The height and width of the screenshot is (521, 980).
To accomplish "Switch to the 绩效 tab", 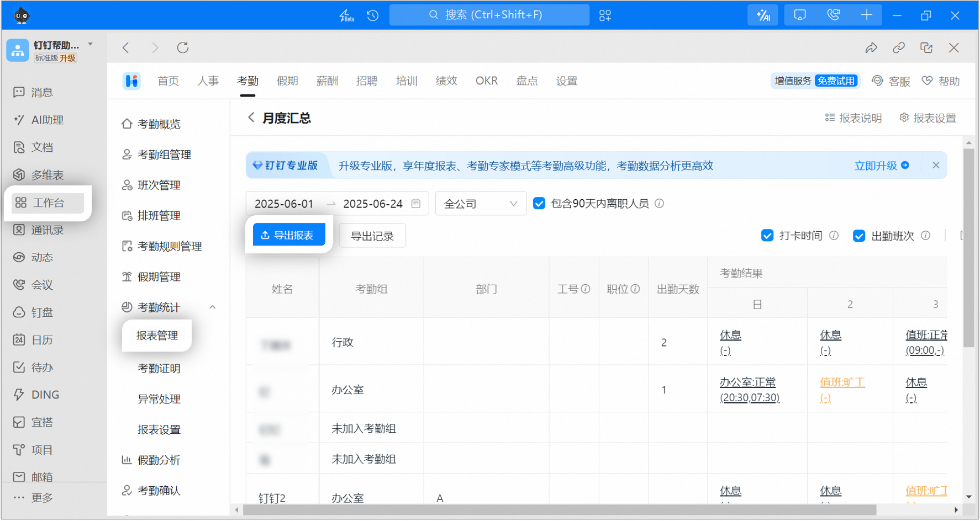I will tap(446, 81).
